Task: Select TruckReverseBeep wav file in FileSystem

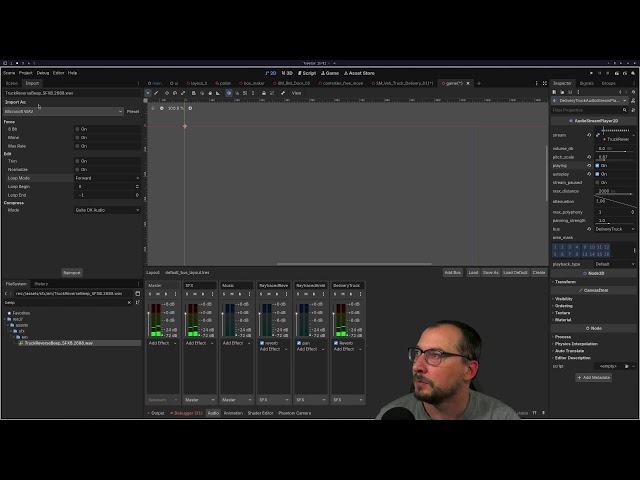Action: tap(59, 343)
